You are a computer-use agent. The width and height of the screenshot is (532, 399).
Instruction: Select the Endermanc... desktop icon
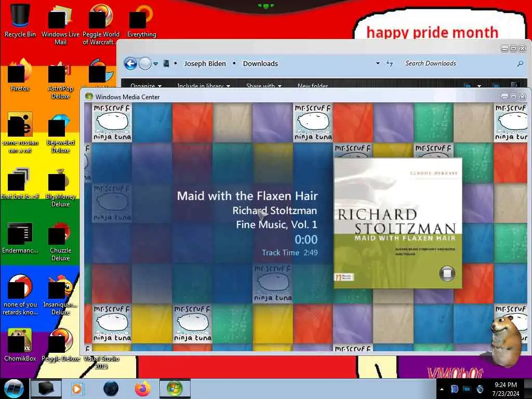point(20,237)
